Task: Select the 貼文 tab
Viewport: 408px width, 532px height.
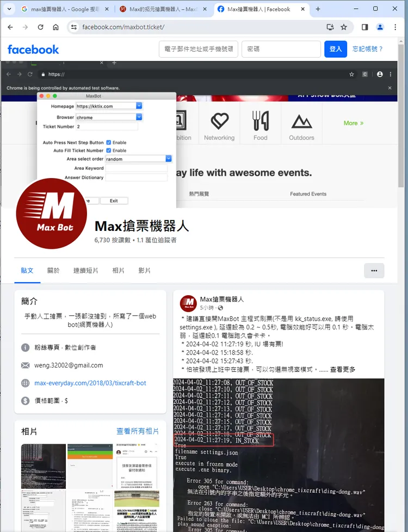Action: [x=27, y=271]
